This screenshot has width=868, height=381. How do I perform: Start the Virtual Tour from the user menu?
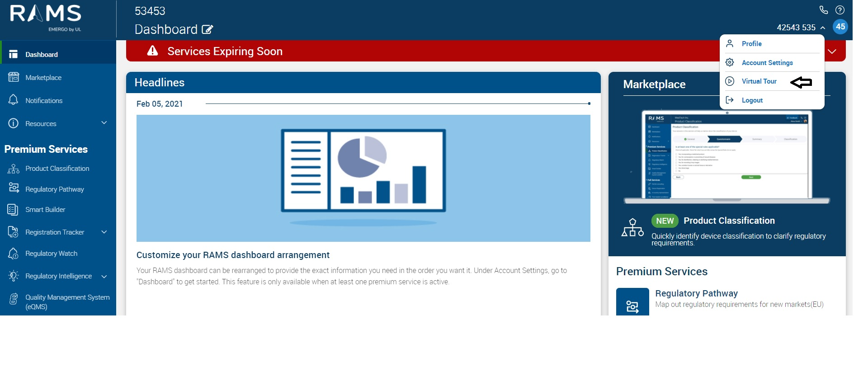[759, 81]
